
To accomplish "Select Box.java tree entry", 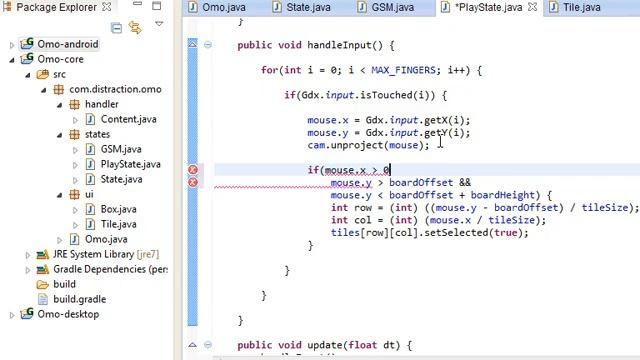I will (119, 209).
